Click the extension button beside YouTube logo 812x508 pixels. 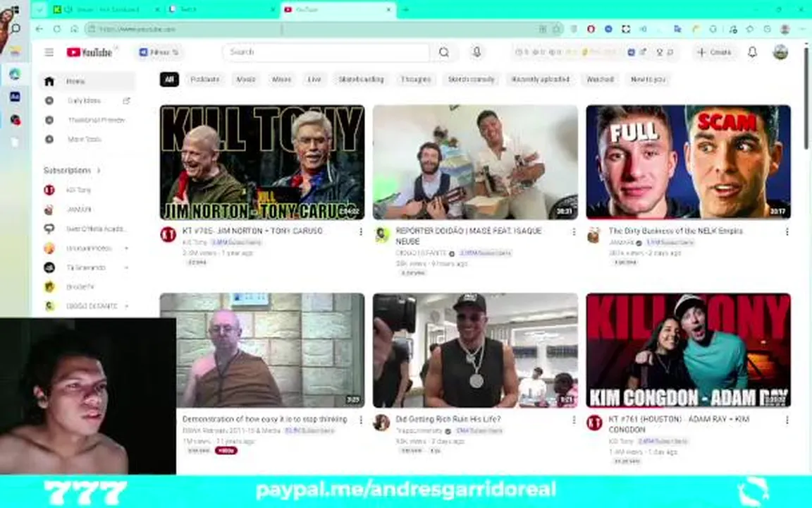[x=159, y=52]
